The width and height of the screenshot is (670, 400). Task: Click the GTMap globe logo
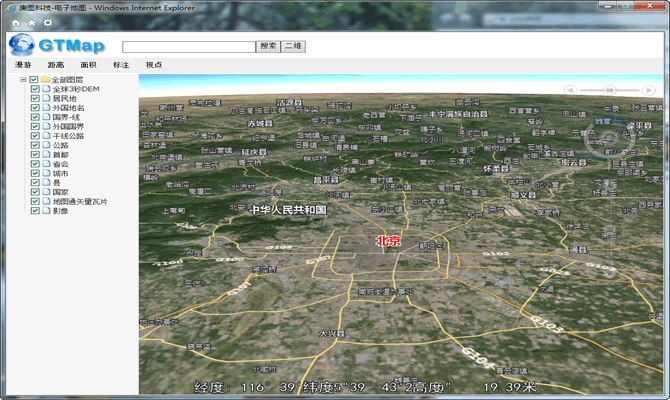(x=21, y=45)
